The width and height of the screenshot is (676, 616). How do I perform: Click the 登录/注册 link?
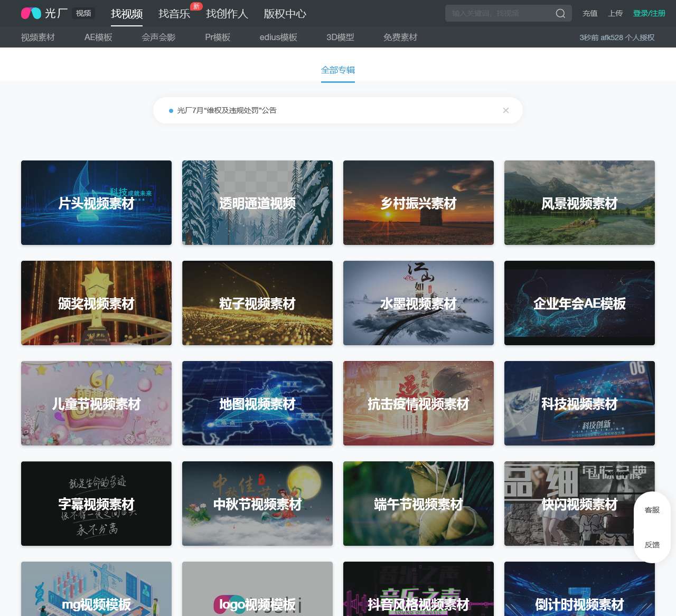[649, 13]
